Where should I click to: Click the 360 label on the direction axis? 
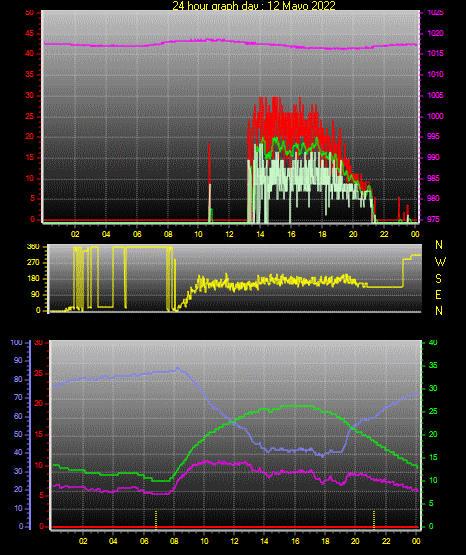pos(33,247)
